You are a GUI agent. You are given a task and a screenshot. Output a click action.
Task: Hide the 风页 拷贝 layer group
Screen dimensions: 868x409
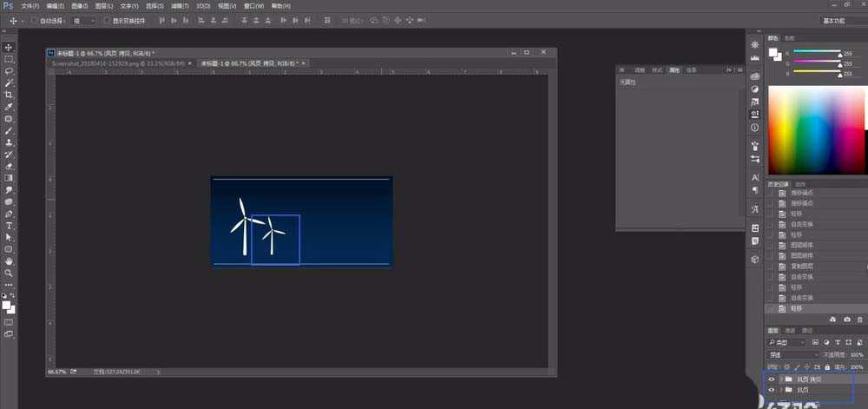tap(771, 379)
